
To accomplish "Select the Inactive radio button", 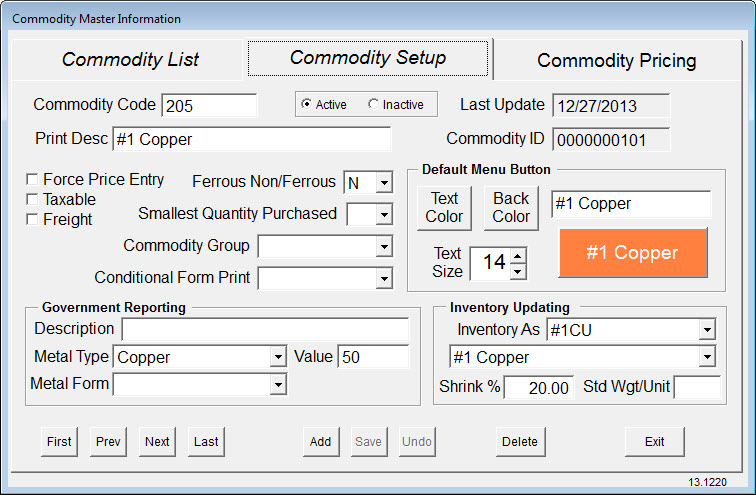I will (x=373, y=104).
